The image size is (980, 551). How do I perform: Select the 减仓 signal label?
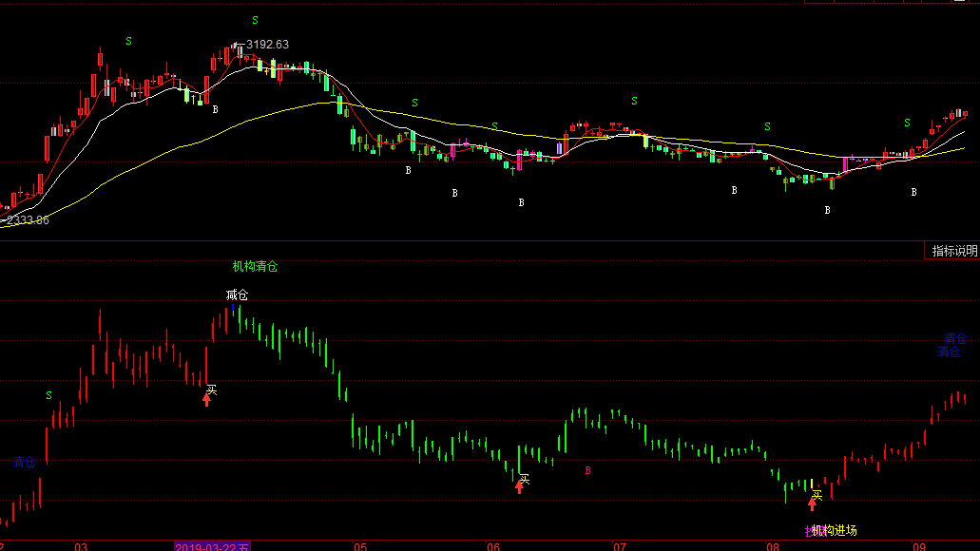pos(237,294)
